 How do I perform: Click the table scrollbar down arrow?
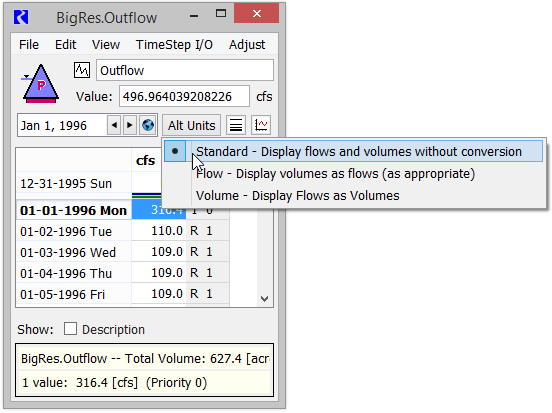coord(265,299)
